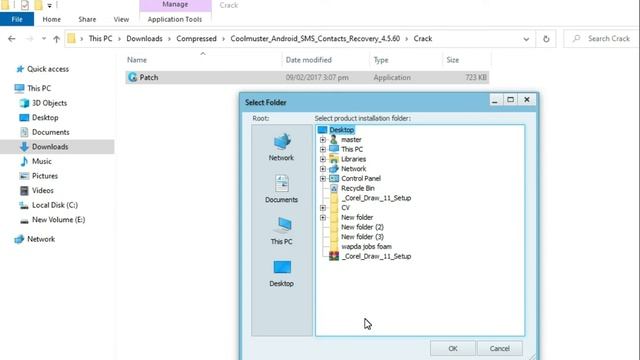The height and width of the screenshot is (360, 640).
Task: Switch to the View ribbon tab
Action: click(121, 19)
